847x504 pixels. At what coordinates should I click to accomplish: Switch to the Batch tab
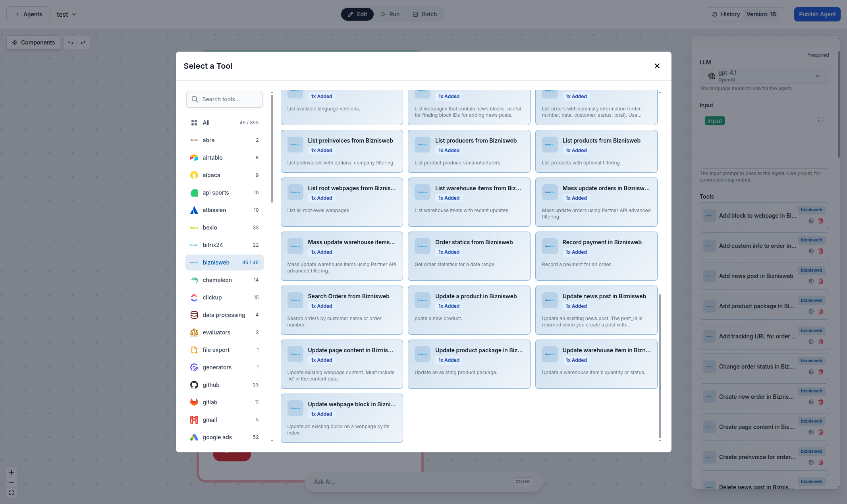tap(424, 14)
